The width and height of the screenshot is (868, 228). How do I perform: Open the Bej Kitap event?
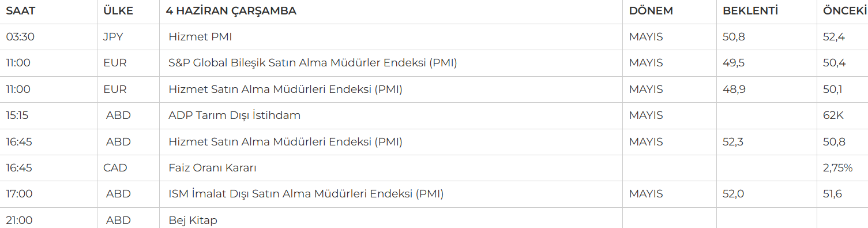(x=193, y=220)
